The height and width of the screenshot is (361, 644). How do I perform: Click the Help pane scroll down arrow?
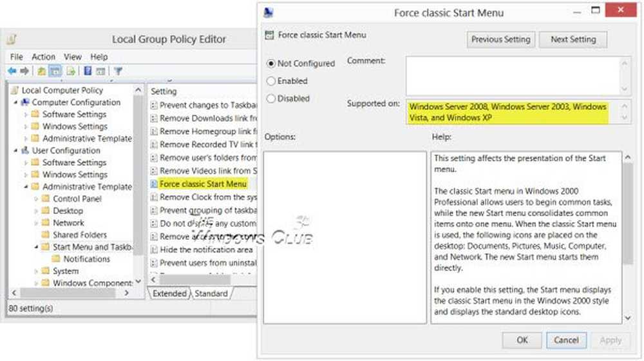[x=628, y=318]
